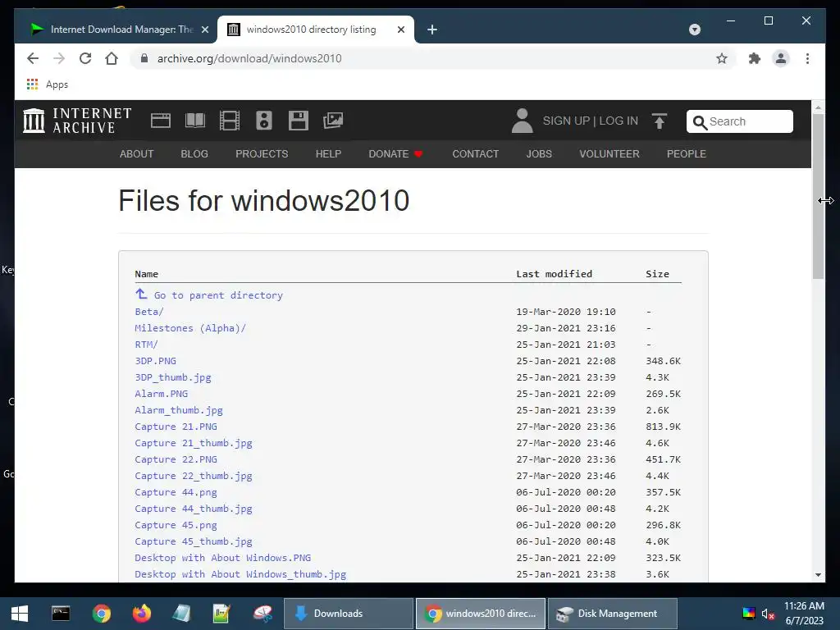The width and height of the screenshot is (840, 630).
Task: Click the vertical scrollbar thumb
Action: click(818, 197)
